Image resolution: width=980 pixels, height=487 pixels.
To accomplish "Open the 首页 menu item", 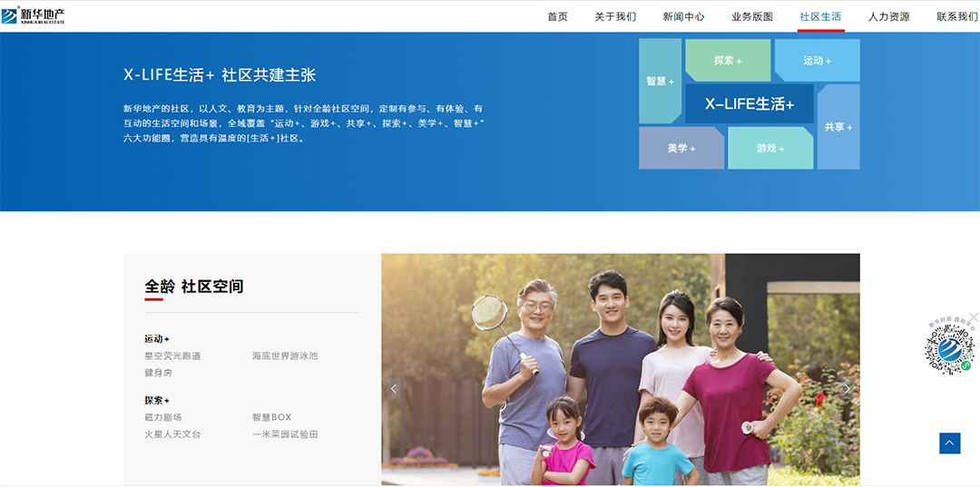I will point(557,17).
